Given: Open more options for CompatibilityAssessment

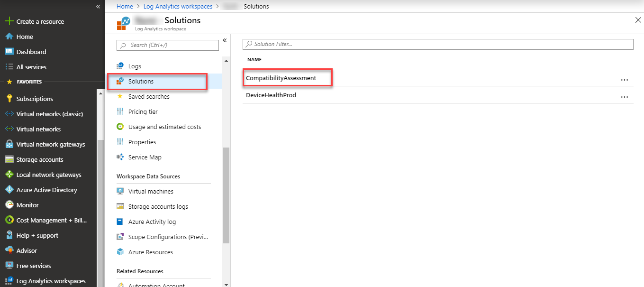Looking at the screenshot, I should point(624,80).
